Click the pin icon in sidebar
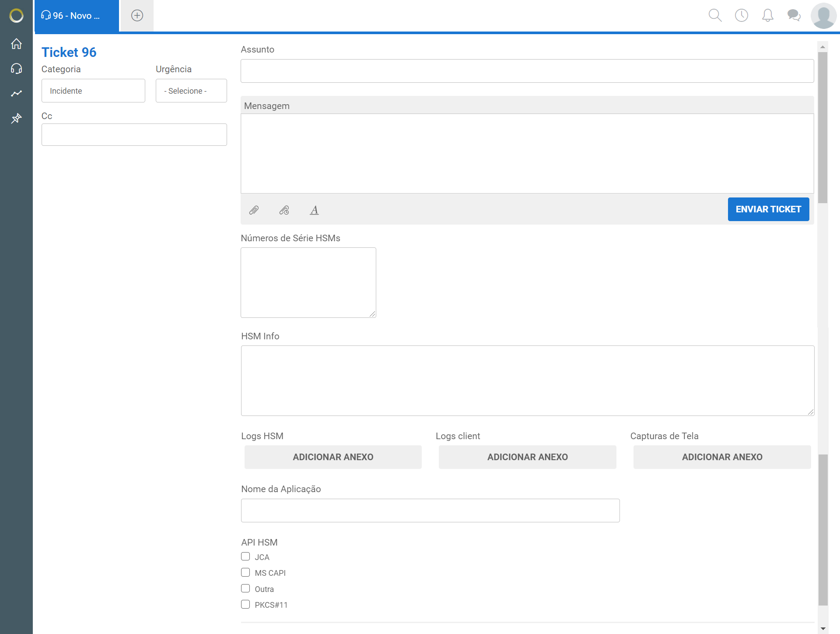This screenshot has width=840, height=634. [x=16, y=118]
